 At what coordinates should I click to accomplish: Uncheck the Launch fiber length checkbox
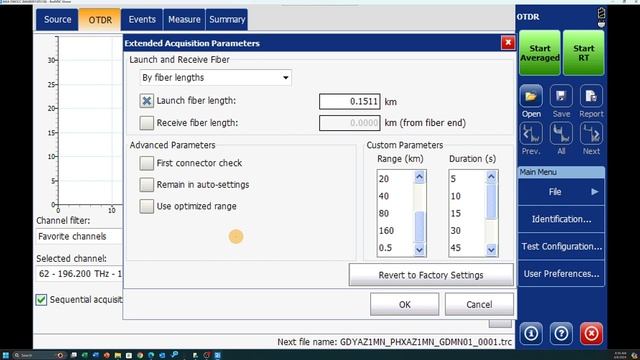pos(147,101)
